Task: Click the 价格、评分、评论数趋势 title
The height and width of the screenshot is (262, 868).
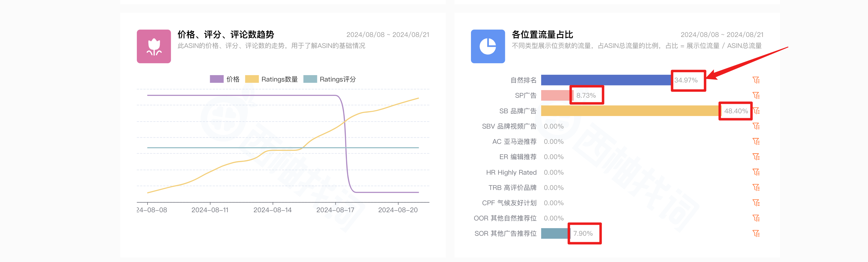Action: [226, 35]
